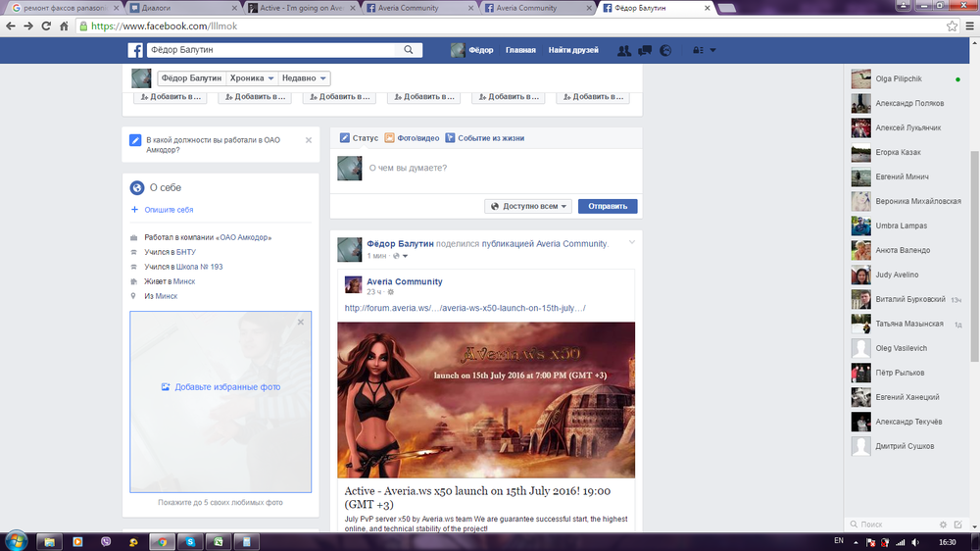The width and height of the screenshot is (980, 551).
Task: Click the Фёдор Балутин button beside Хроника
Action: (191, 78)
